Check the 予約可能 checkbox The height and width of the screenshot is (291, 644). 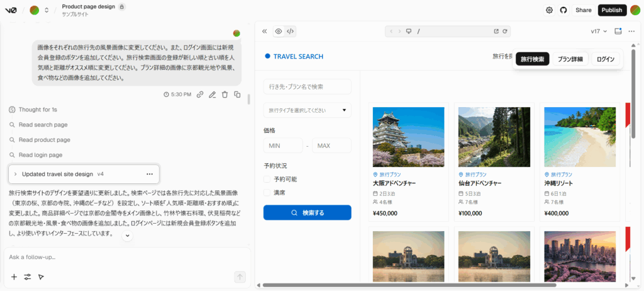[267, 179]
